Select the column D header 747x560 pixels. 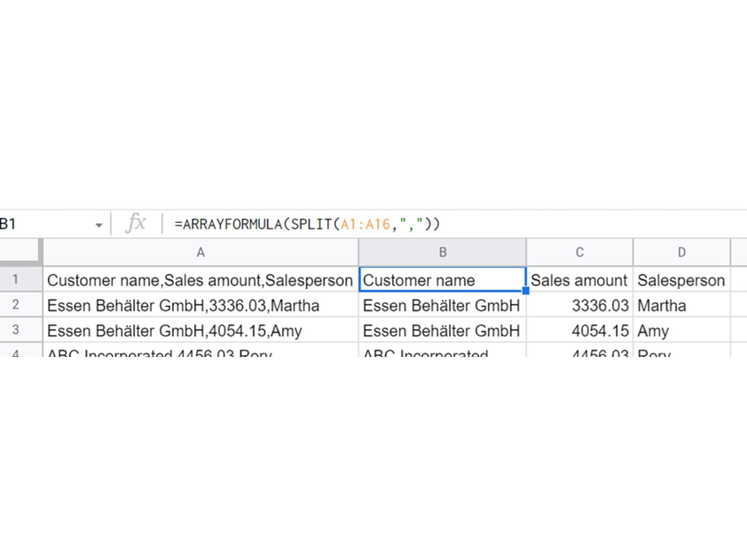click(681, 252)
